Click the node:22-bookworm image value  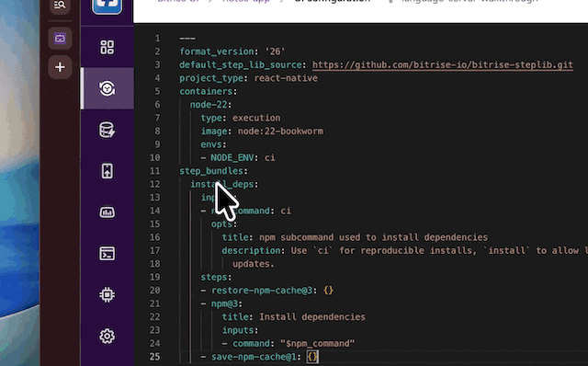point(280,131)
